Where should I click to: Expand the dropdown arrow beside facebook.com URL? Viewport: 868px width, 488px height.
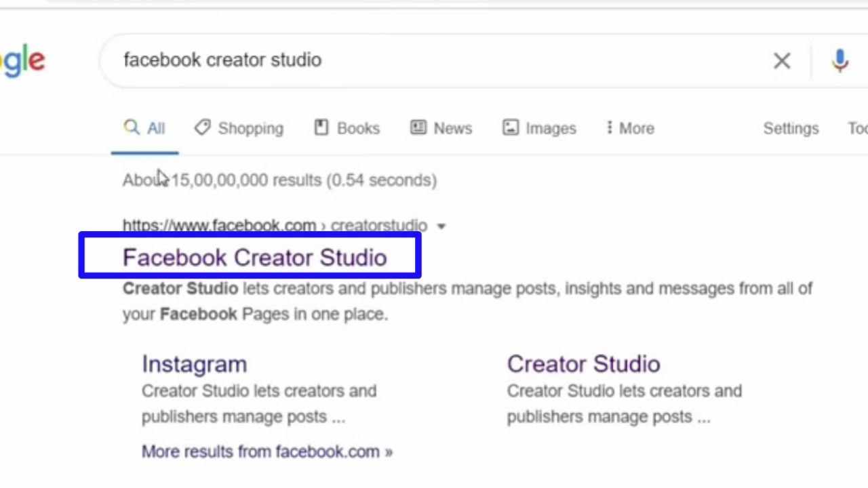tap(441, 226)
